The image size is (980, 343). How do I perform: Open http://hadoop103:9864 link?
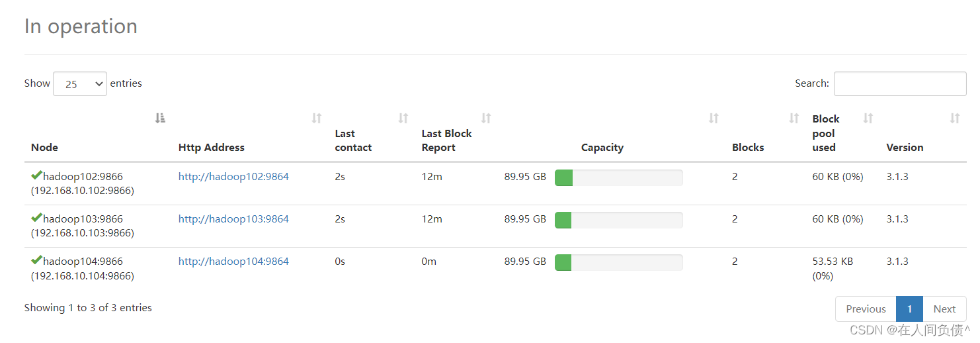click(233, 219)
